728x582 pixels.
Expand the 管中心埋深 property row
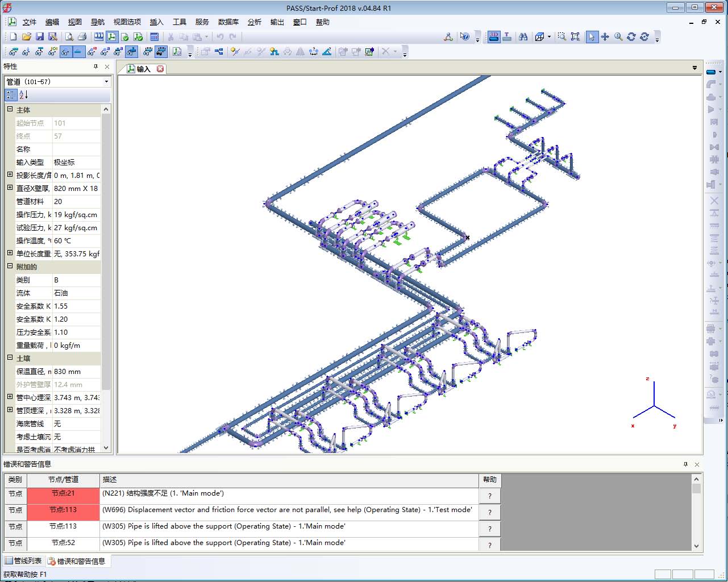[x=10, y=397]
